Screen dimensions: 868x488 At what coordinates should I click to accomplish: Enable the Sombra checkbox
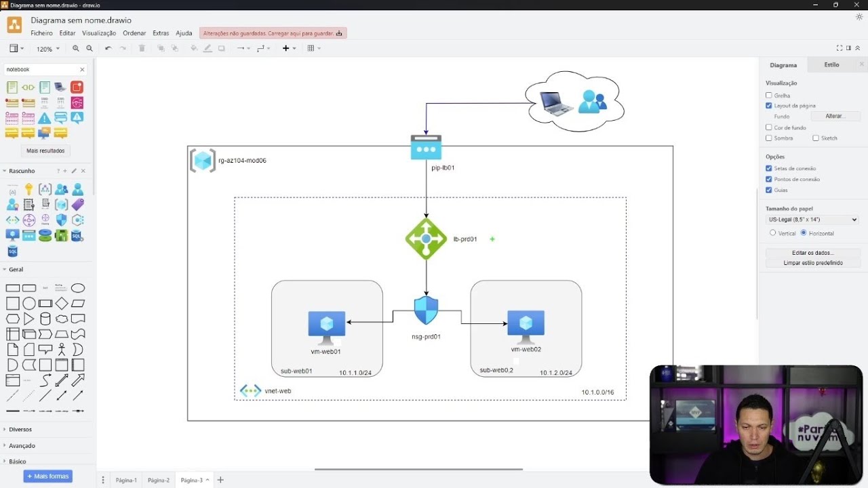pos(768,138)
